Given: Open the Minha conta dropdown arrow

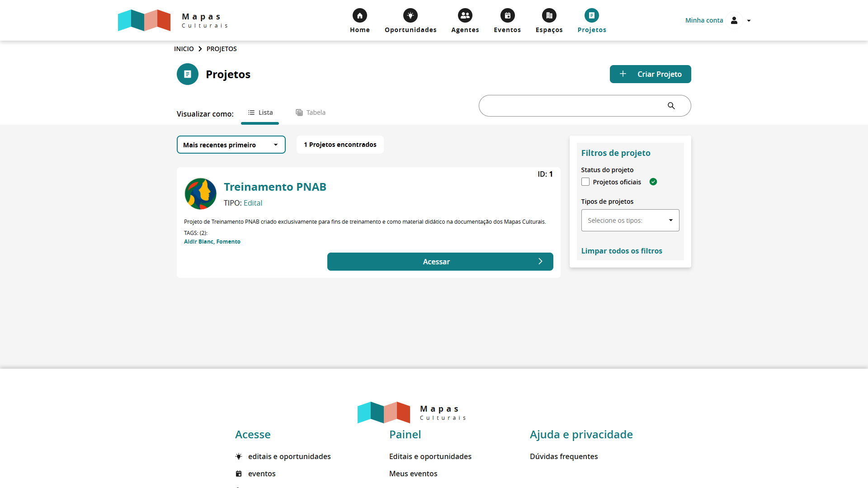Looking at the screenshot, I should coord(749,20).
